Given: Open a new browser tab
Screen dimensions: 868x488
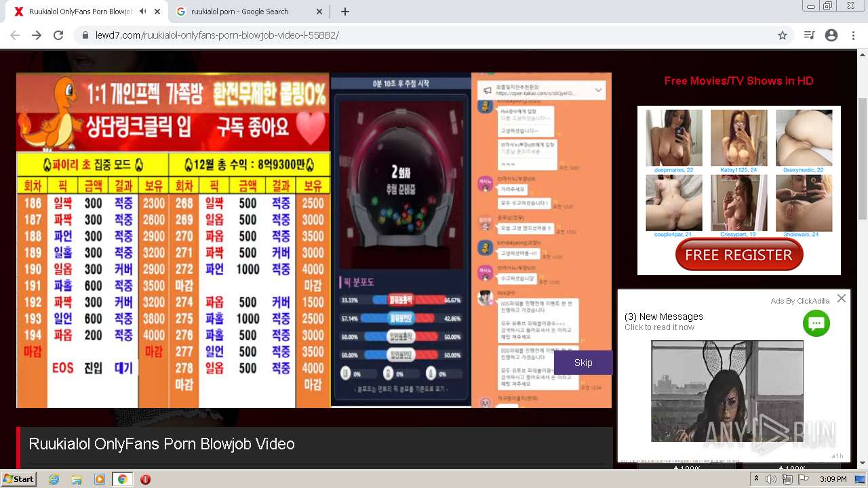Looking at the screenshot, I should pos(345,12).
